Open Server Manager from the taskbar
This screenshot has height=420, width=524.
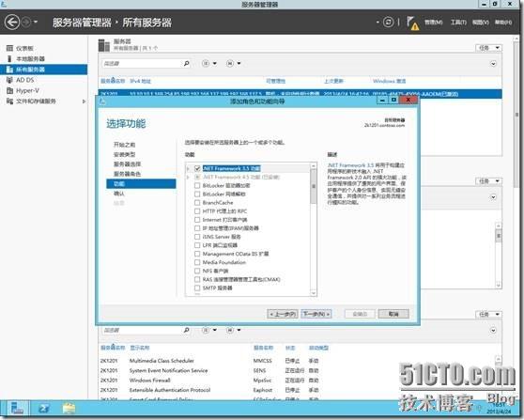point(17,409)
